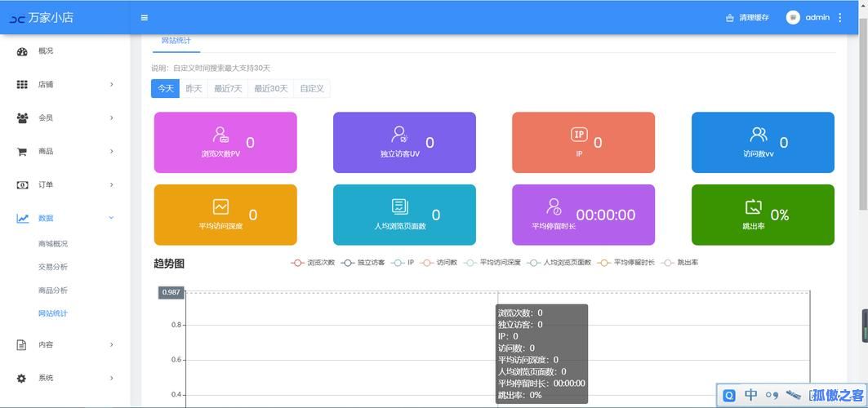Screen dimensions: 868x408
Task: Select the 最近7天 time filter
Action: tap(228, 88)
